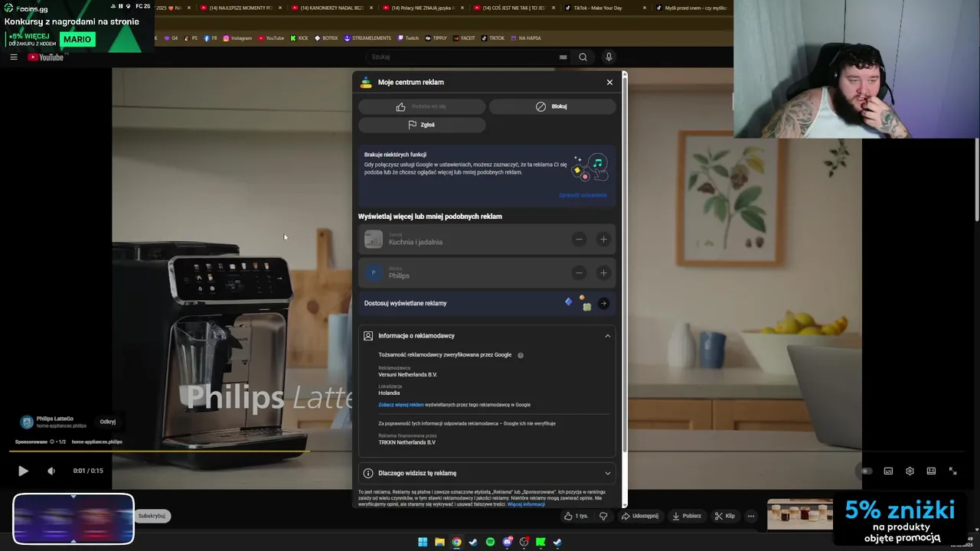Open more actions three-dot menu
980x551 pixels.
751,516
